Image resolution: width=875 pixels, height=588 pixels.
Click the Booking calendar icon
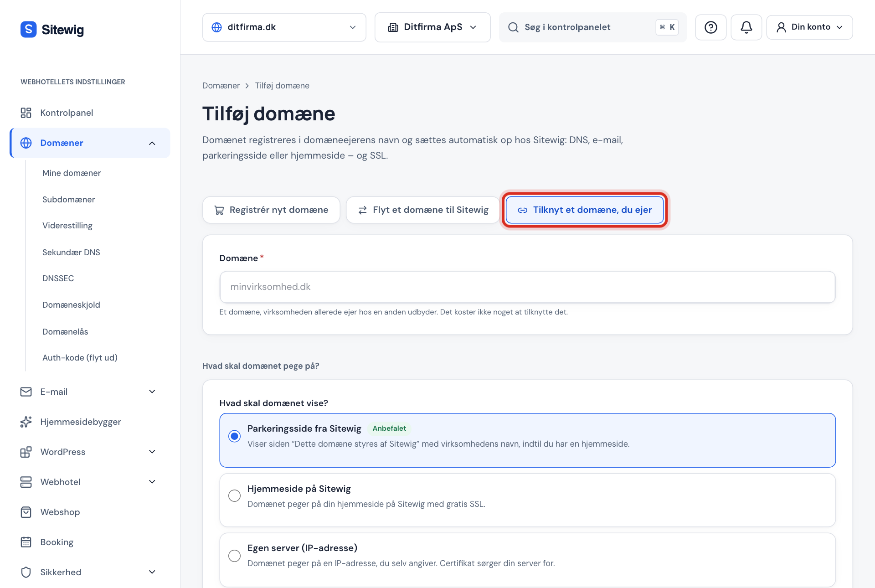coord(26,542)
